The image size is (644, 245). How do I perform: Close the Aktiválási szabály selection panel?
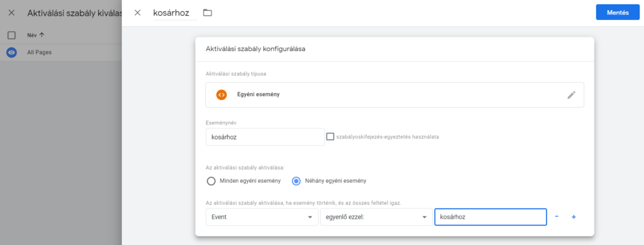(x=11, y=13)
